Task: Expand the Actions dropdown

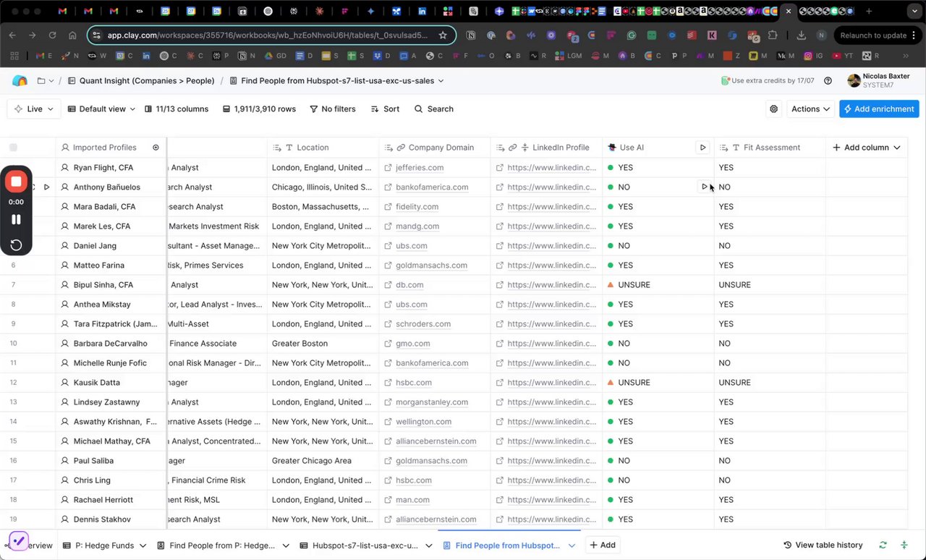Action: 810,109
